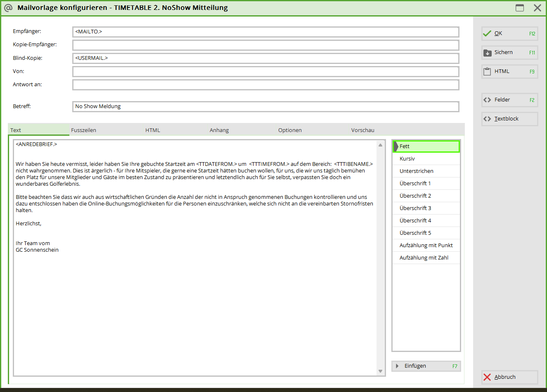This screenshot has width=547, height=392.
Task: Switch to the Fusszeilen tab
Action: pyautogui.click(x=83, y=130)
